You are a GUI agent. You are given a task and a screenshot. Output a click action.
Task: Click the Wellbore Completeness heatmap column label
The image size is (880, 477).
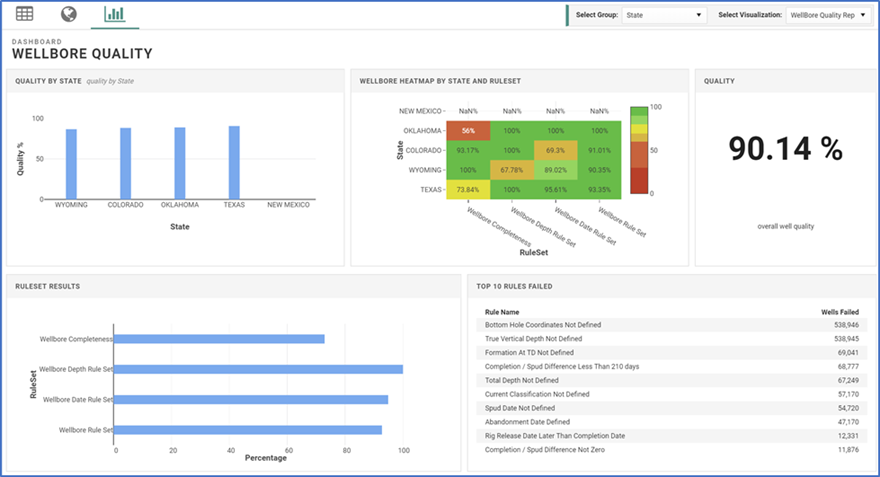point(499,227)
